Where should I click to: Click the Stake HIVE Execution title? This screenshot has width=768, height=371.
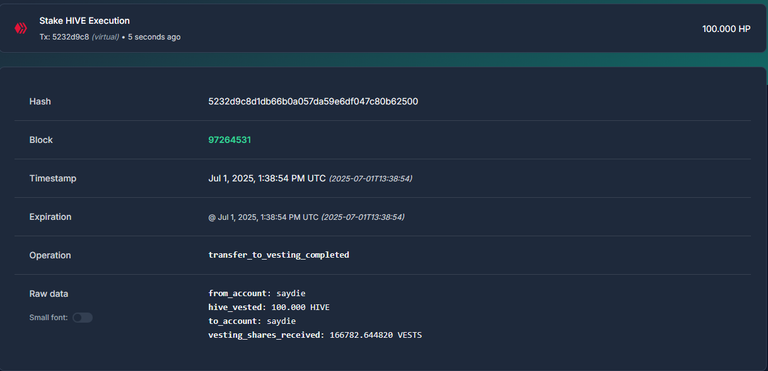84,21
